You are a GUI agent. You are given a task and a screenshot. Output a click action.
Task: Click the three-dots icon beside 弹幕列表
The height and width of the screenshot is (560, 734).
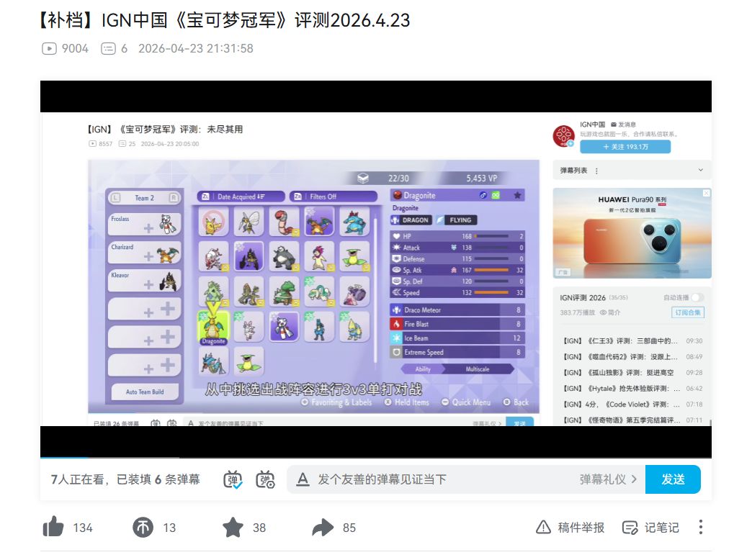(596, 171)
